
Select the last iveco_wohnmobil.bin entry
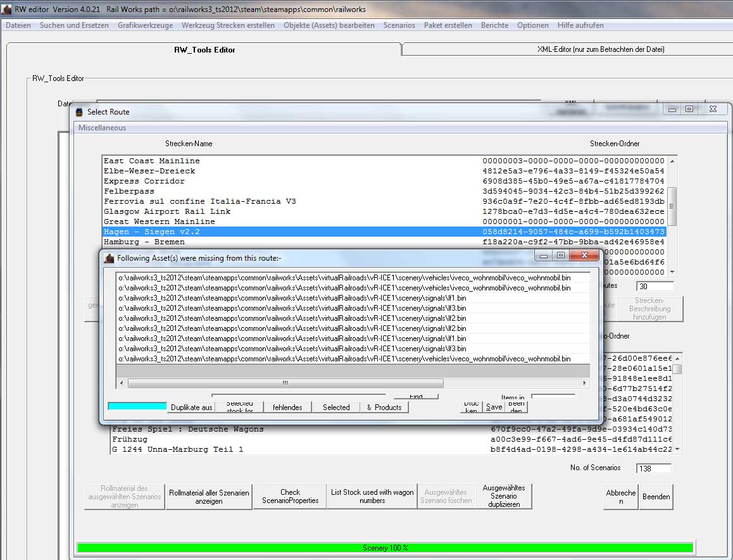click(353, 359)
